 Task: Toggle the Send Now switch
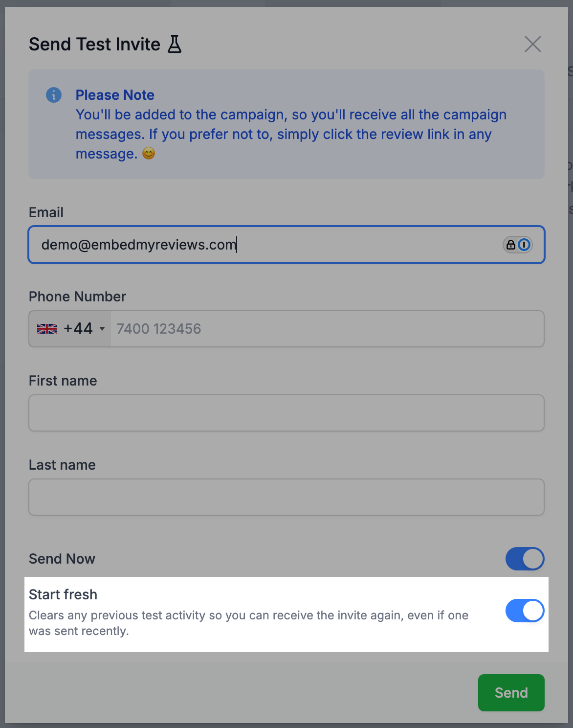525,559
